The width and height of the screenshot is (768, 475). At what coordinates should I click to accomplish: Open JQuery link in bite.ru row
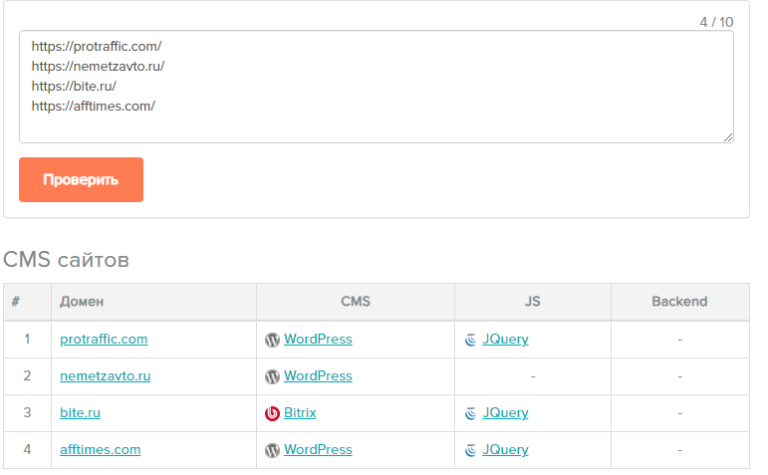click(x=505, y=413)
